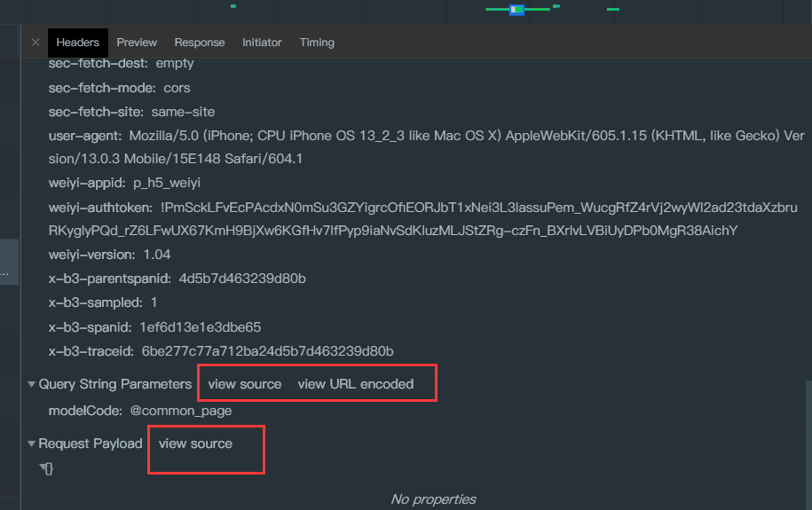This screenshot has height=510, width=812.
Task: Open the Preview tab
Action: point(137,43)
